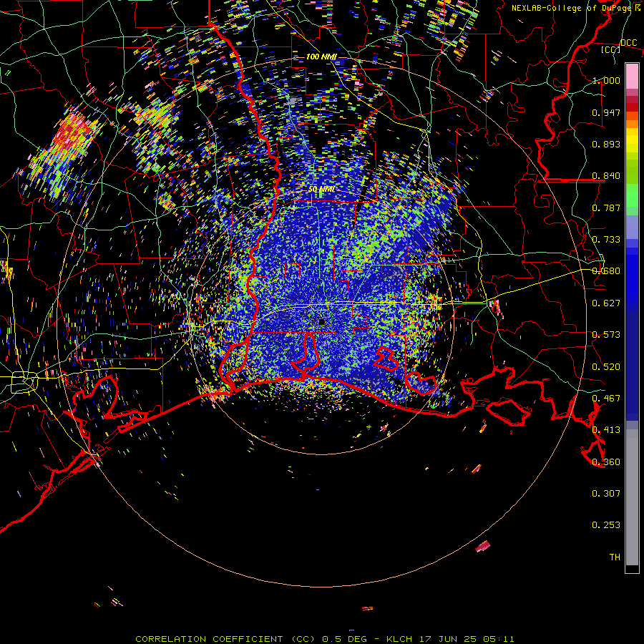The image size is (644, 644).
Task: Click the 0.893 color scale label
Action: 606,144
